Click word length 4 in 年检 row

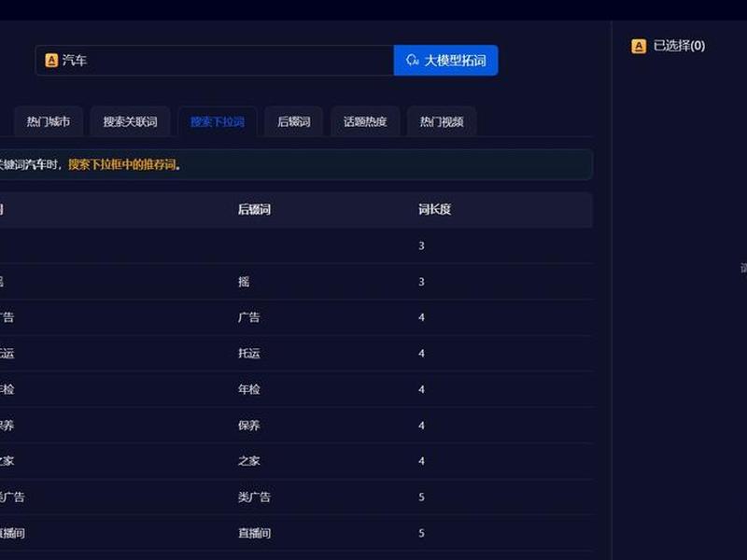point(421,389)
